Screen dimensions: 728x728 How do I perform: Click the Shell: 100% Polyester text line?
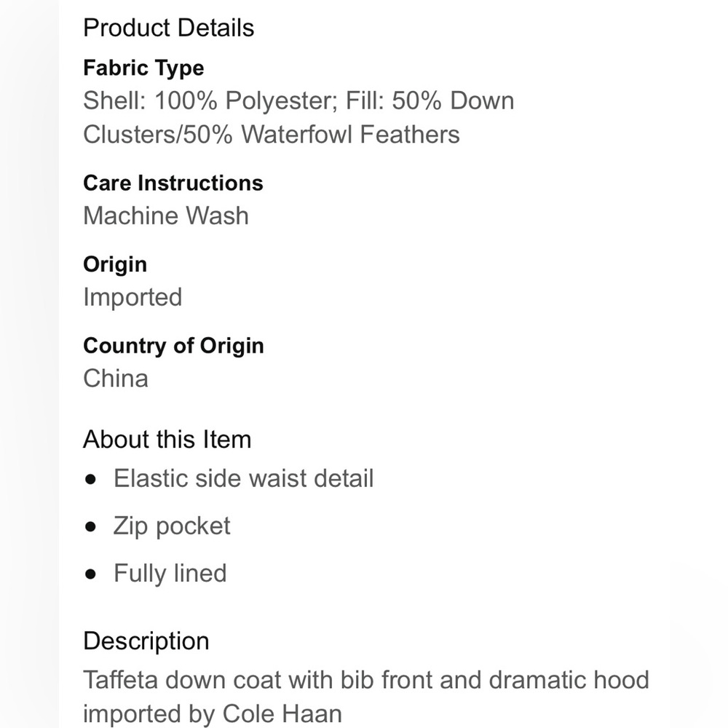[298, 100]
